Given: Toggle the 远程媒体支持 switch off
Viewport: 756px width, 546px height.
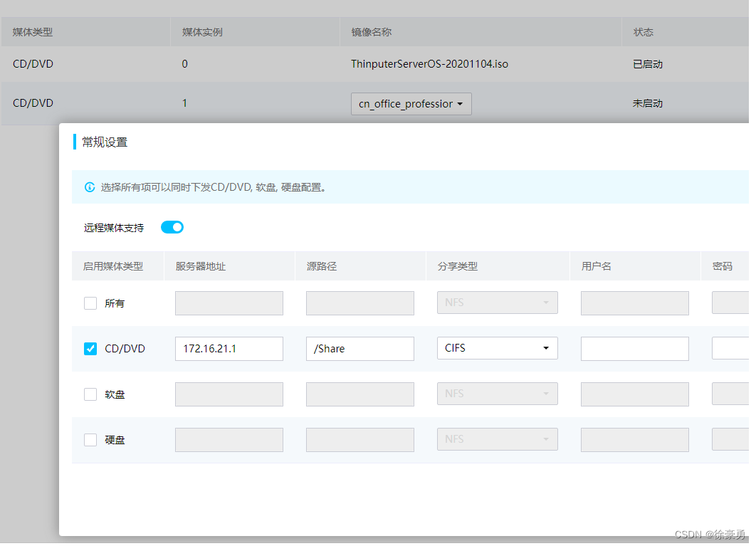Looking at the screenshot, I should pyautogui.click(x=172, y=227).
